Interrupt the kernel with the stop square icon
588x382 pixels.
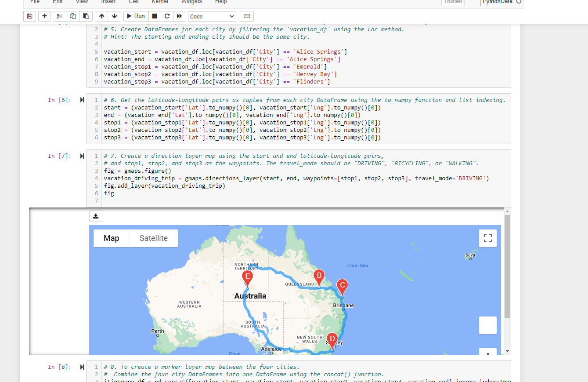click(155, 16)
